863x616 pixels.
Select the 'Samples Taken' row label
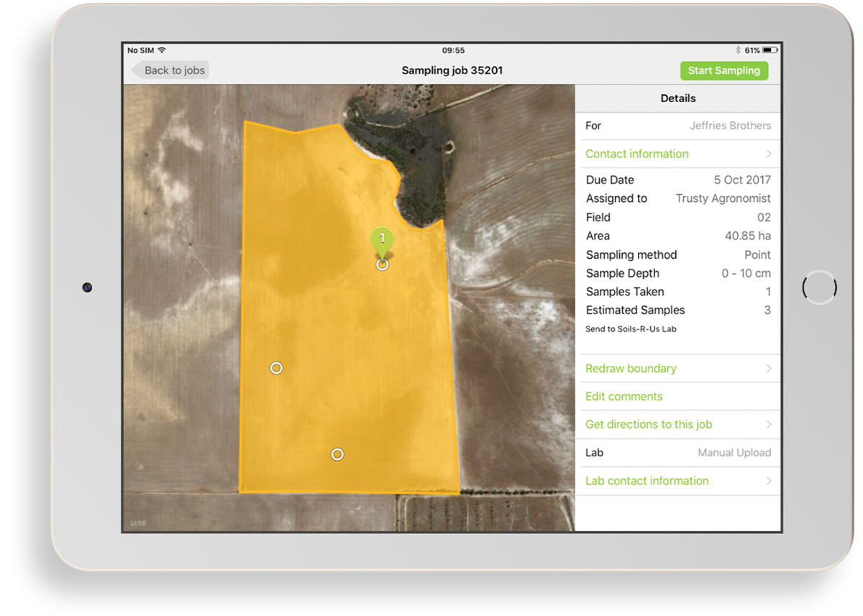(625, 292)
